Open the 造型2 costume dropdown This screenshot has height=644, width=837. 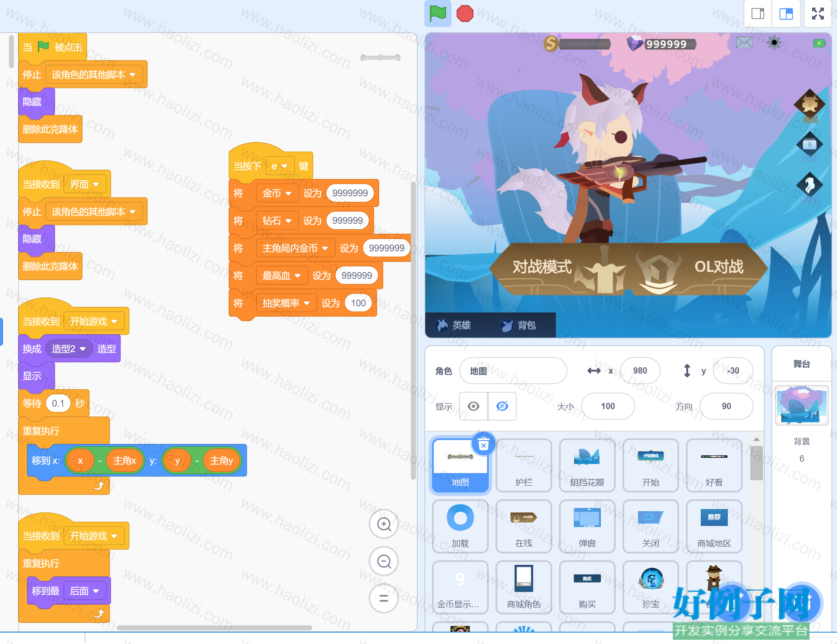[x=69, y=349]
